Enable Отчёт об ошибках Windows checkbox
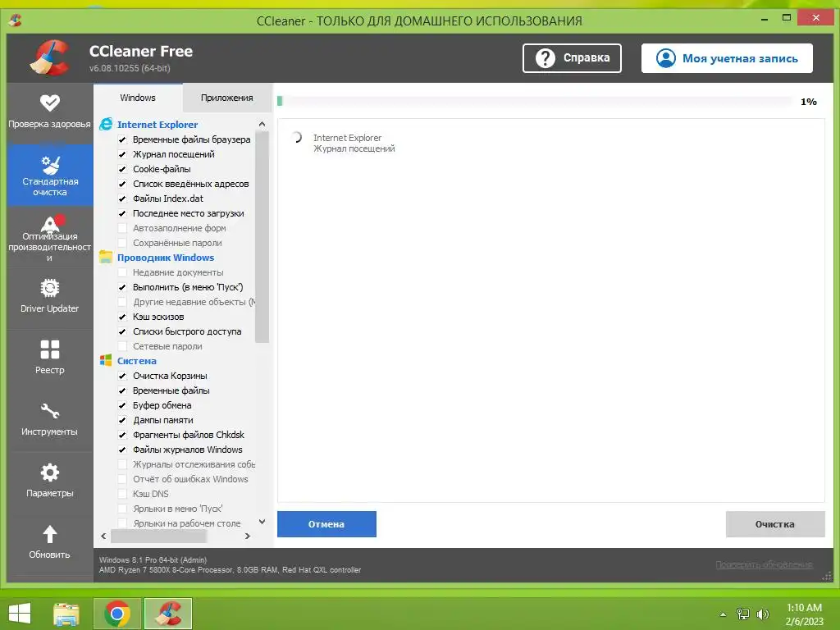The height and width of the screenshot is (630, 840). click(x=122, y=479)
